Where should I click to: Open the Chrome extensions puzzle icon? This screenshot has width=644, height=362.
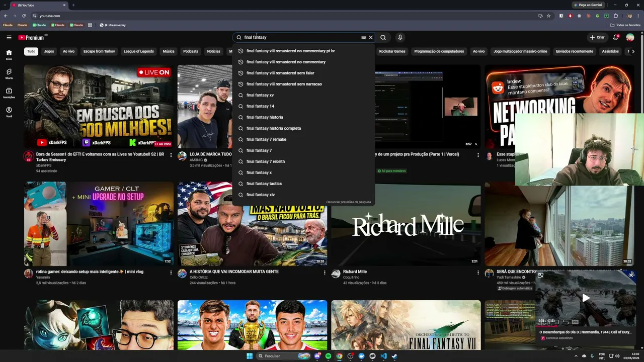click(x=615, y=16)
